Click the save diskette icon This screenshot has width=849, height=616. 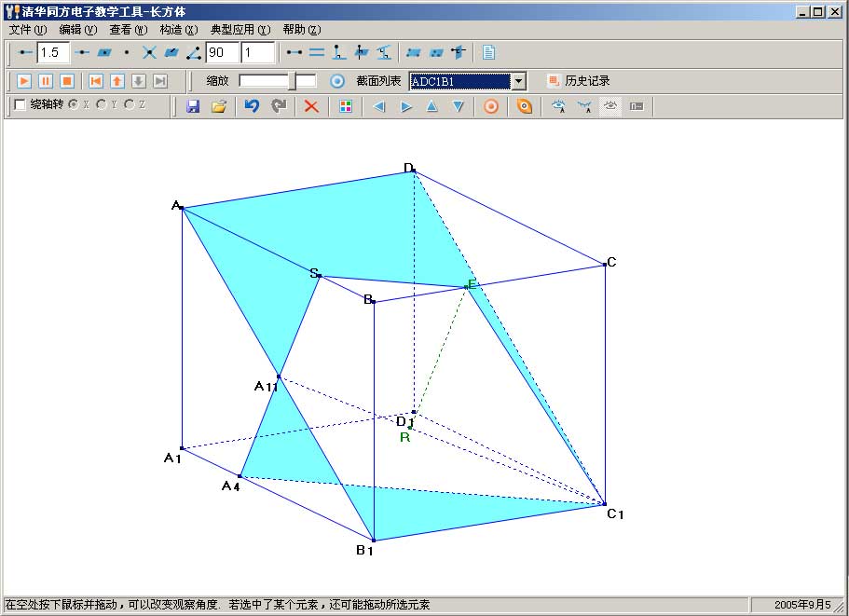point(193,106)
